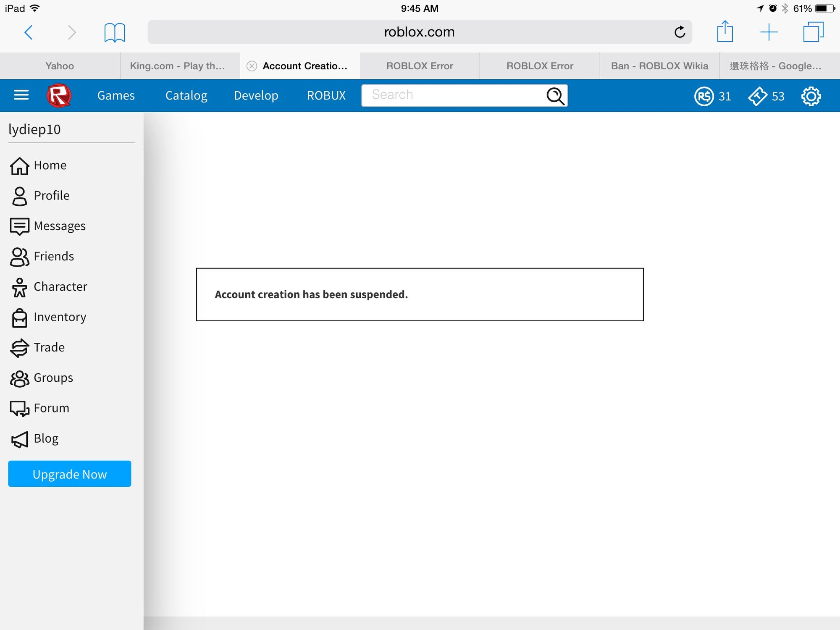Screen dimensions: 840x630
Task: Open the Catalog menu item
Action: click(186, 96)
